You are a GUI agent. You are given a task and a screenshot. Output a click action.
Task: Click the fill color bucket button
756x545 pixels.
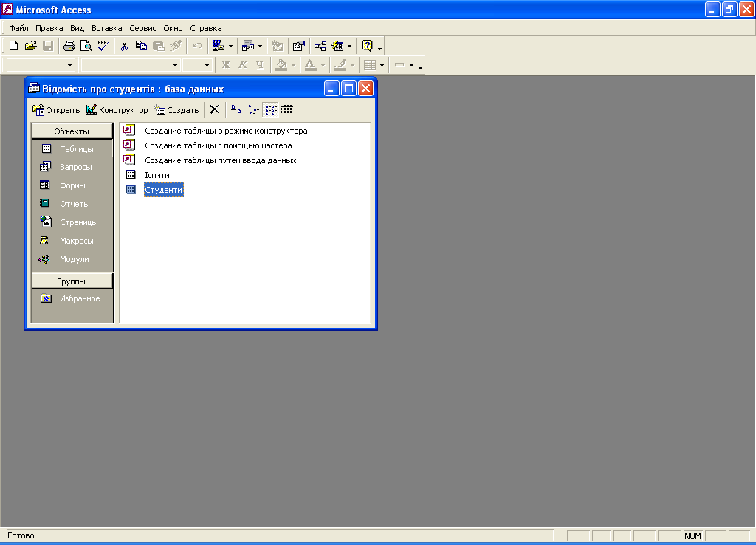(281, 65)
